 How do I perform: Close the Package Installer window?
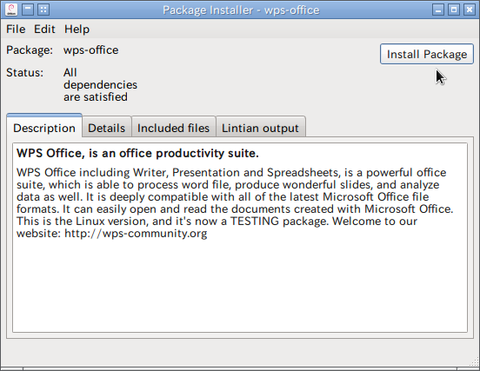tap(469, 9)
